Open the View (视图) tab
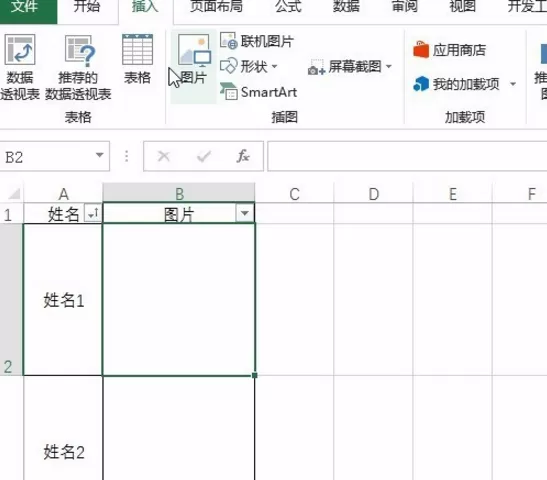The width and height of the screenshot is (547, 480). point(462,7)
